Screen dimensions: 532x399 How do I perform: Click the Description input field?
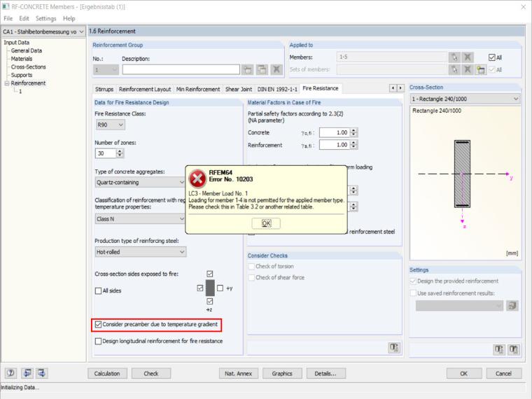(181, 69)
